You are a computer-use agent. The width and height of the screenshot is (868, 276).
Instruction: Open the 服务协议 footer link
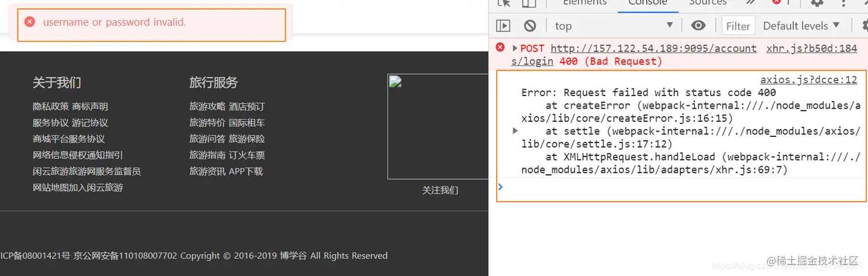(x=51, y=122)
